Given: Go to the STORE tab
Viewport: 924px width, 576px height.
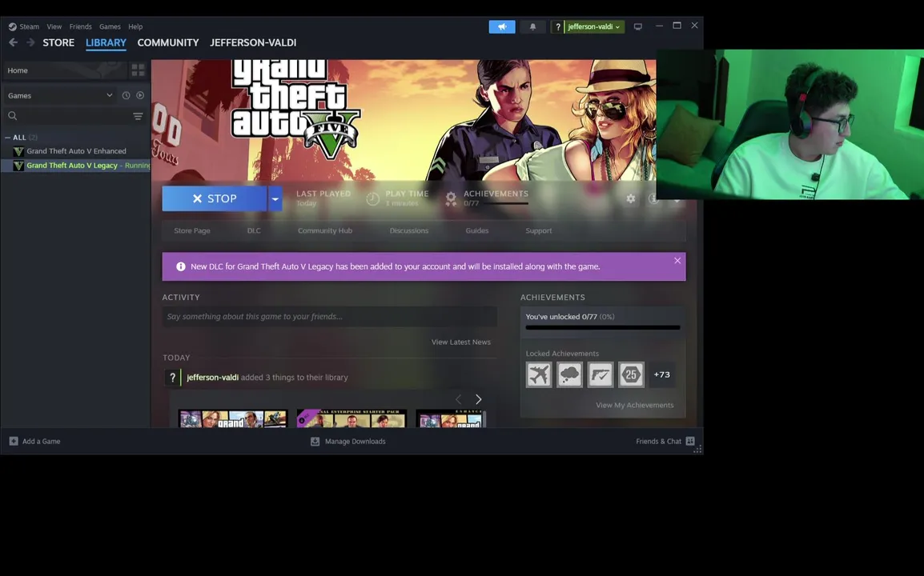Looking at the screenshot, I should point(58,42).
